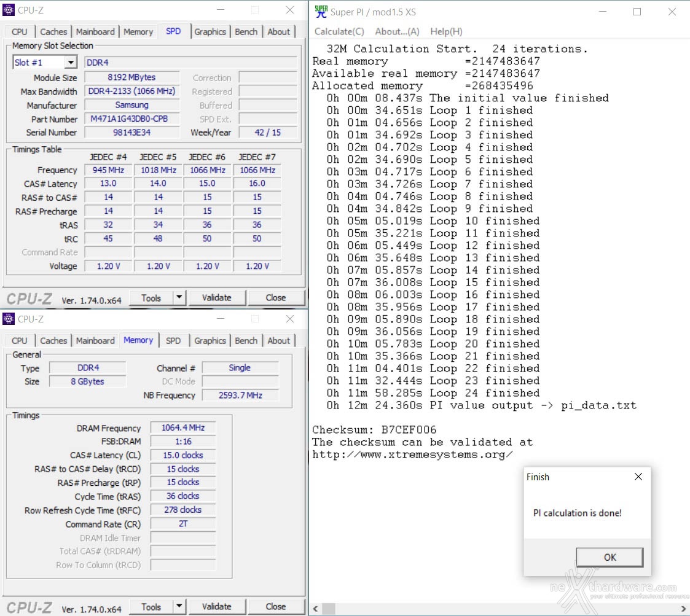The height and width of the screenshot is (616, 690).
Task: Click the Super PI horizontal scrollbar thumb
Action: click(x=329, y=609)
